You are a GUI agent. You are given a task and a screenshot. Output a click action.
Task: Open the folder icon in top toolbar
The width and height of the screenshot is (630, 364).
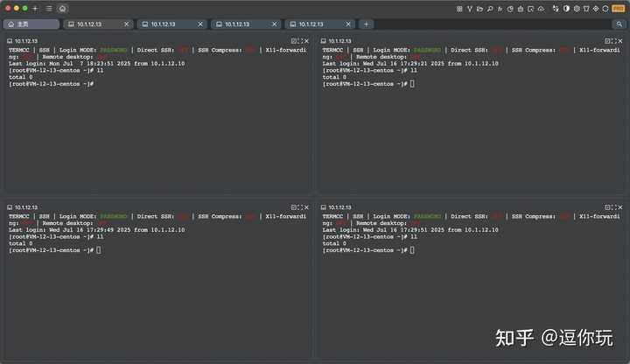click(479, 9)
